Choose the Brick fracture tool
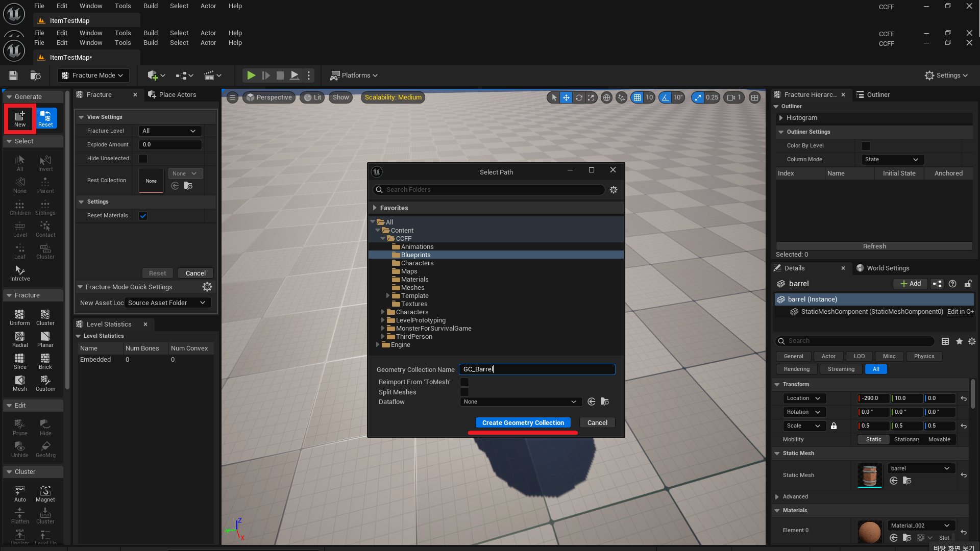Screen dimensions: 980x551 coord(45,361)
